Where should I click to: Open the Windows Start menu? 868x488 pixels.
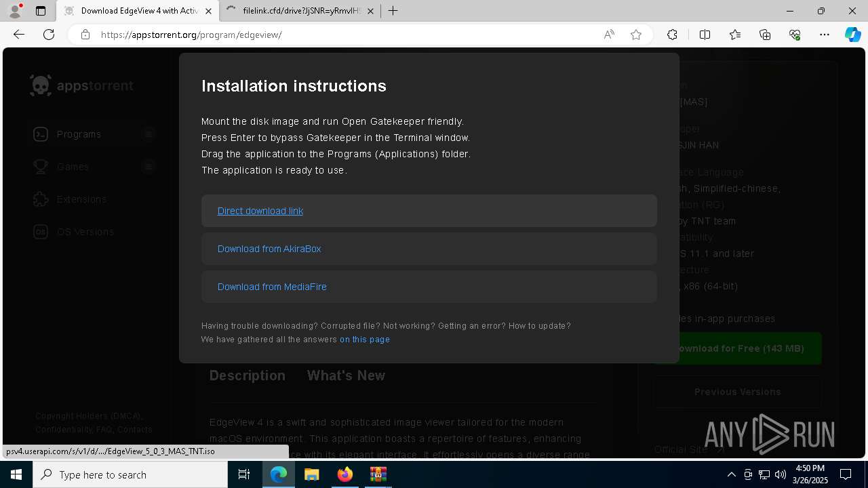click(x=16, y=474)
